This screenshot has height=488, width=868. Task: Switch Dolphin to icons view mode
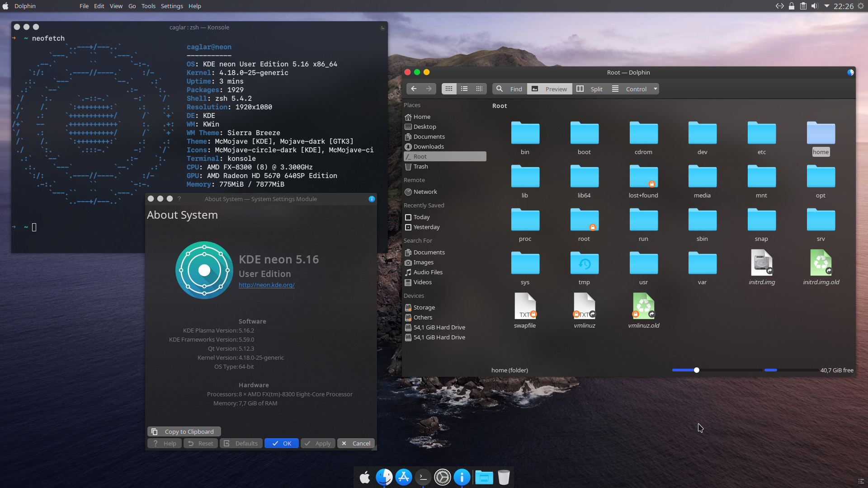[448, 89]
